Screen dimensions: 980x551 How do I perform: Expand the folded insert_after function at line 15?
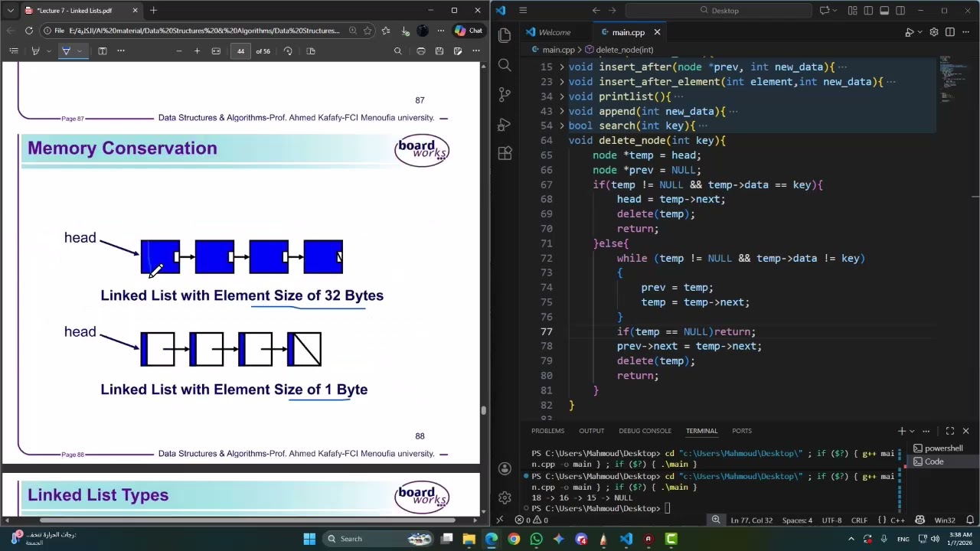click(x=562, y=67)
